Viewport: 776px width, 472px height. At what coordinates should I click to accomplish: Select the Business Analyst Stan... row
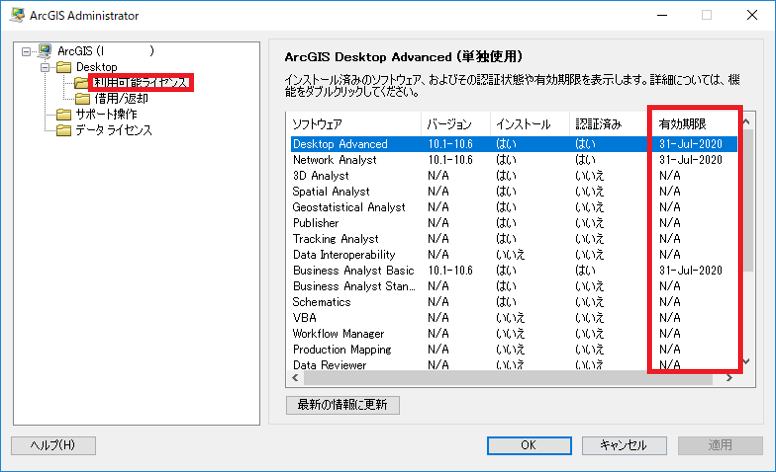(514, 286)
